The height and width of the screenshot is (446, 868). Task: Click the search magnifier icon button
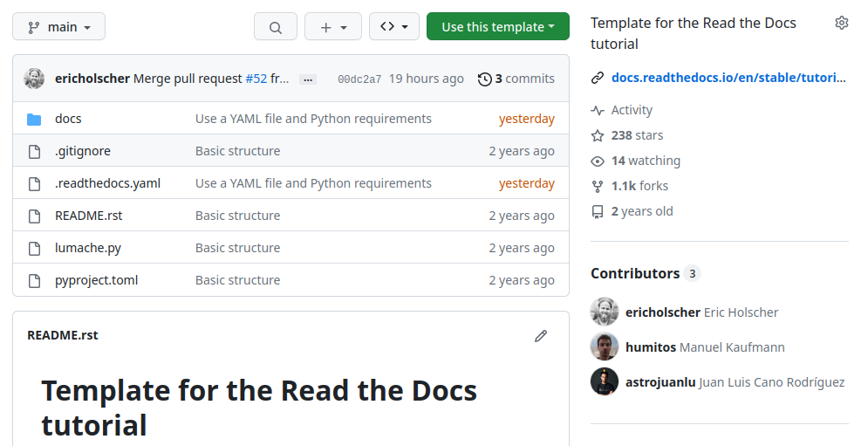click(x=276, y=27)
